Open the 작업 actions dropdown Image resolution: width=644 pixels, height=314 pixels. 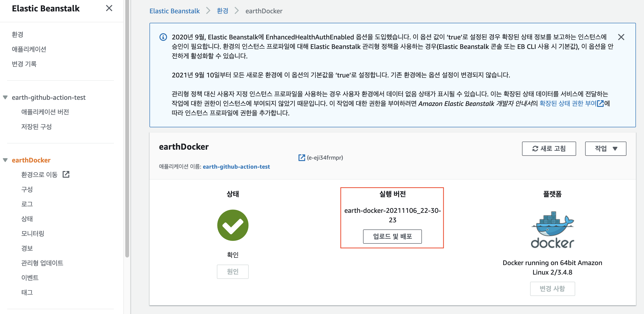(606, 149)
